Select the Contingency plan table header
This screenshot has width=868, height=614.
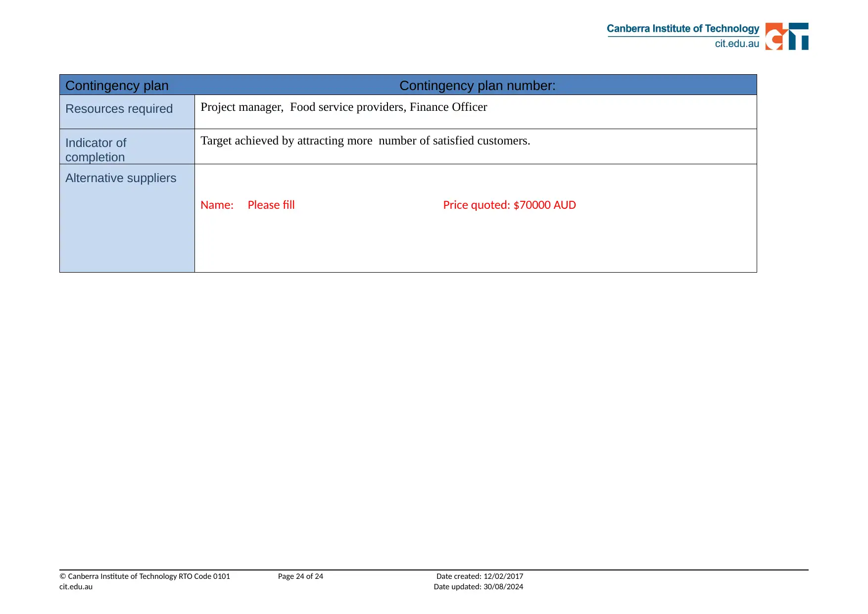coord(117,86)
